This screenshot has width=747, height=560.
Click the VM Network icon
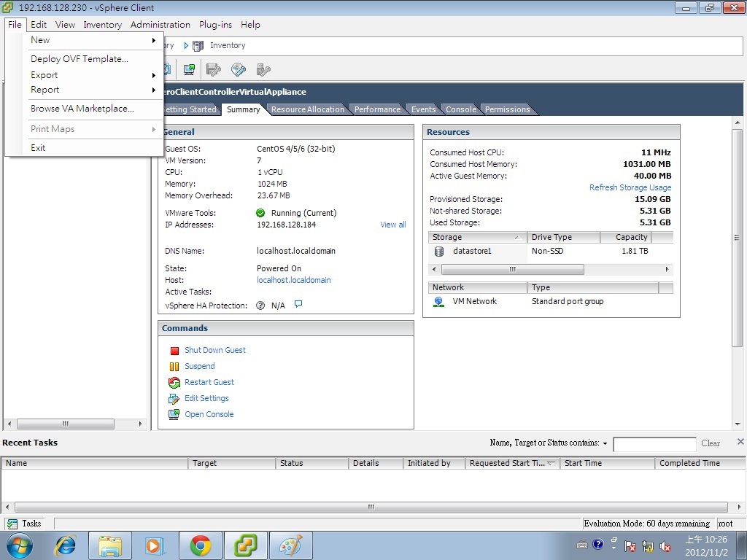[438, 302]
